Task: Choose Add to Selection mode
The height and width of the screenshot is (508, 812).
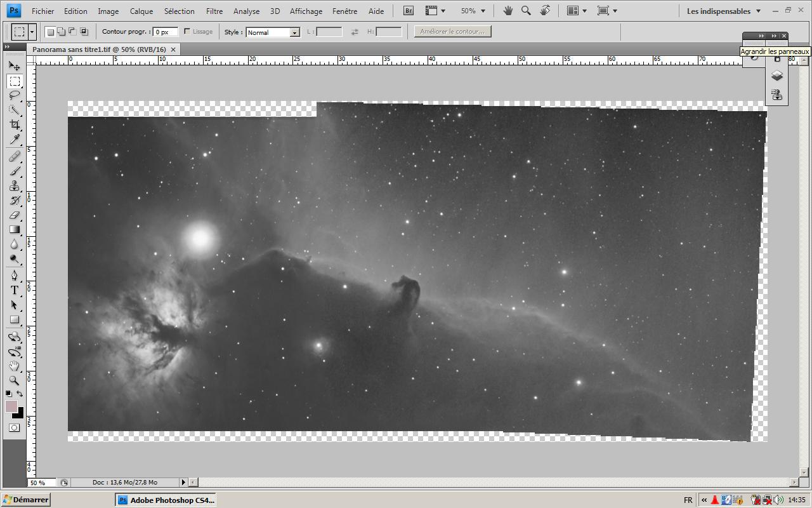Action: pos(62,32)
